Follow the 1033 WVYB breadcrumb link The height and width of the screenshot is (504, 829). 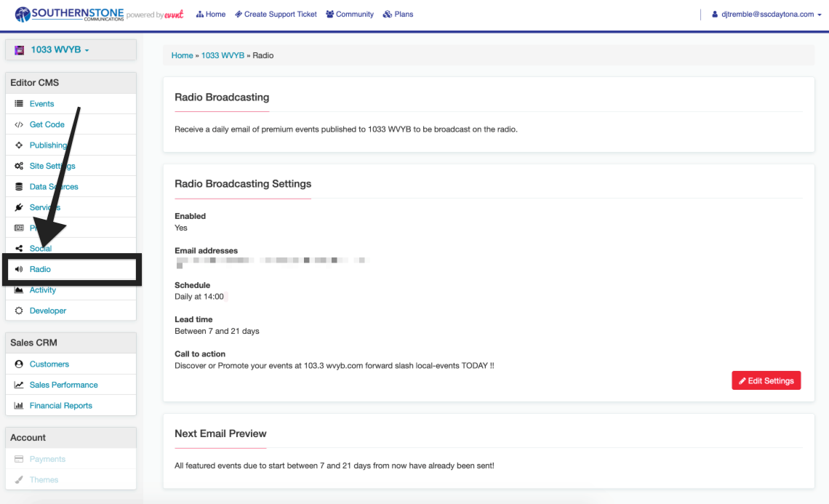[223, 55]
